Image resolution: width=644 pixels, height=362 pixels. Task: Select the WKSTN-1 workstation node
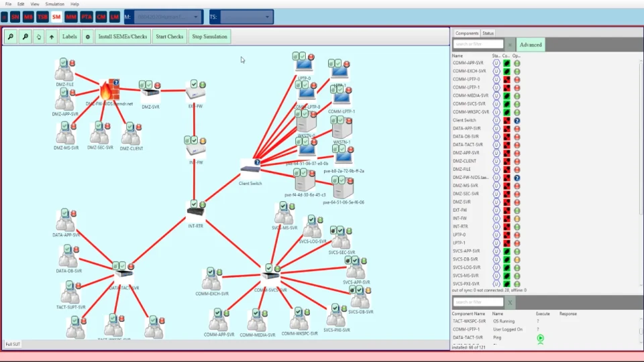pyautogui.click(x=341, y=127)
